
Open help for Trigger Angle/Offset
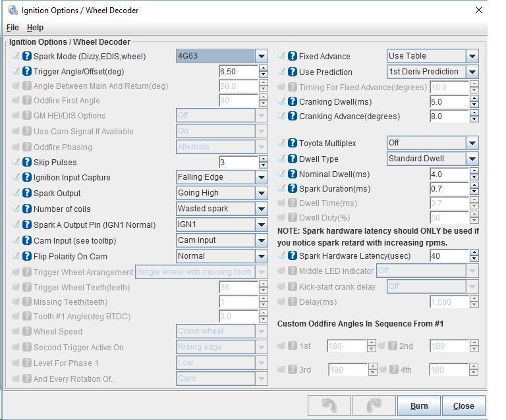pos(27,71)
